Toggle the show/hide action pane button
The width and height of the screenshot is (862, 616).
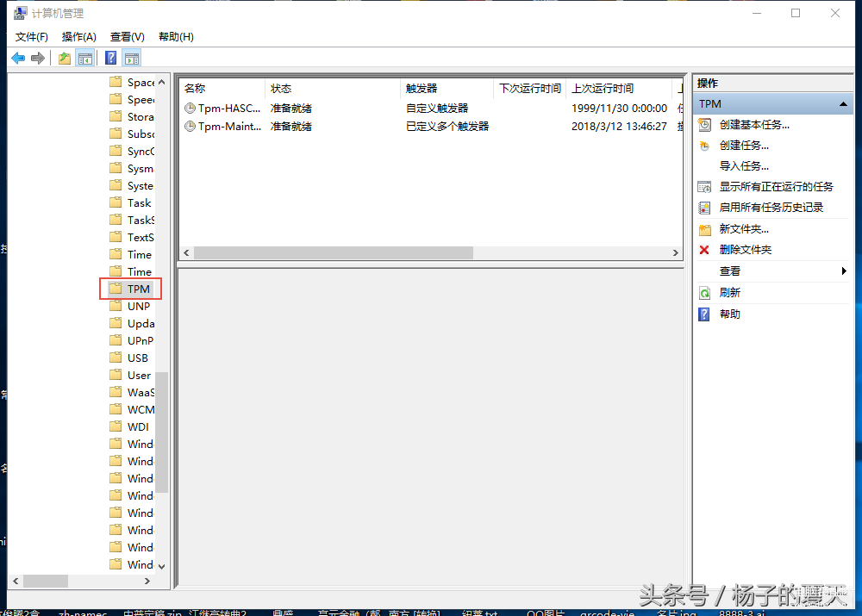tap(131, 59)
